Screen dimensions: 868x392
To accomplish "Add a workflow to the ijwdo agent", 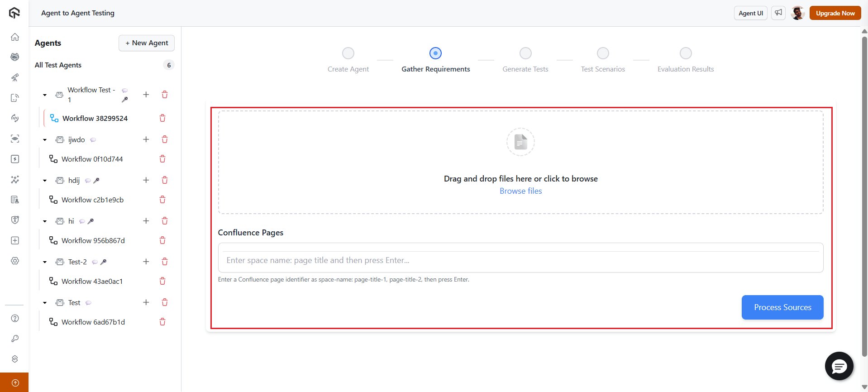I will click(x=146, y=139).
